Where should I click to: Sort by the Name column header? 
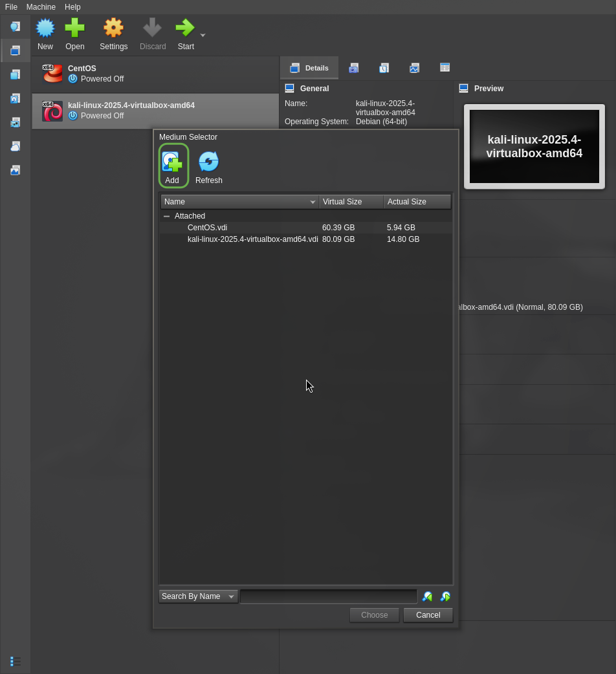click(x=240, y=202)
